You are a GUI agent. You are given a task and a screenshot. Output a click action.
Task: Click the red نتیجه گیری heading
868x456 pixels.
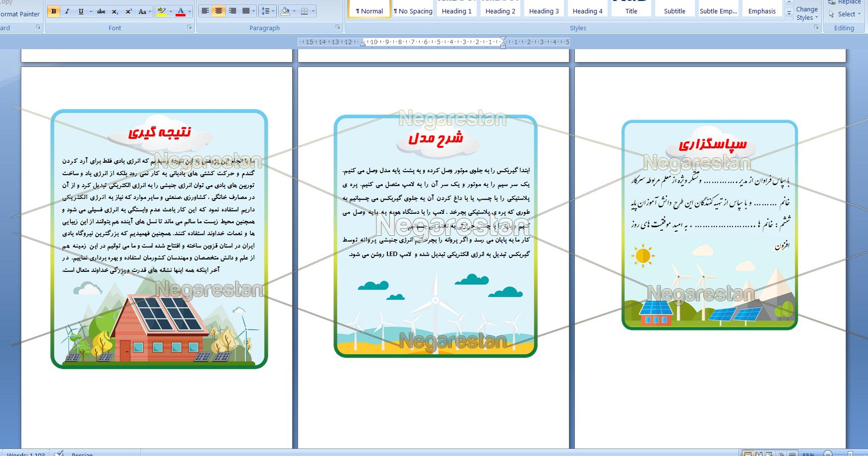[x=160, y=132]
